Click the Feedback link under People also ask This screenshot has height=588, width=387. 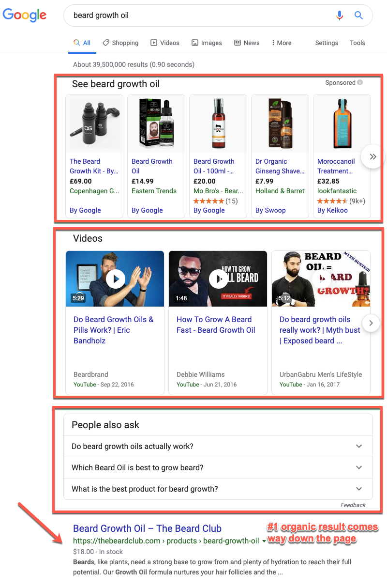point(353,505)
